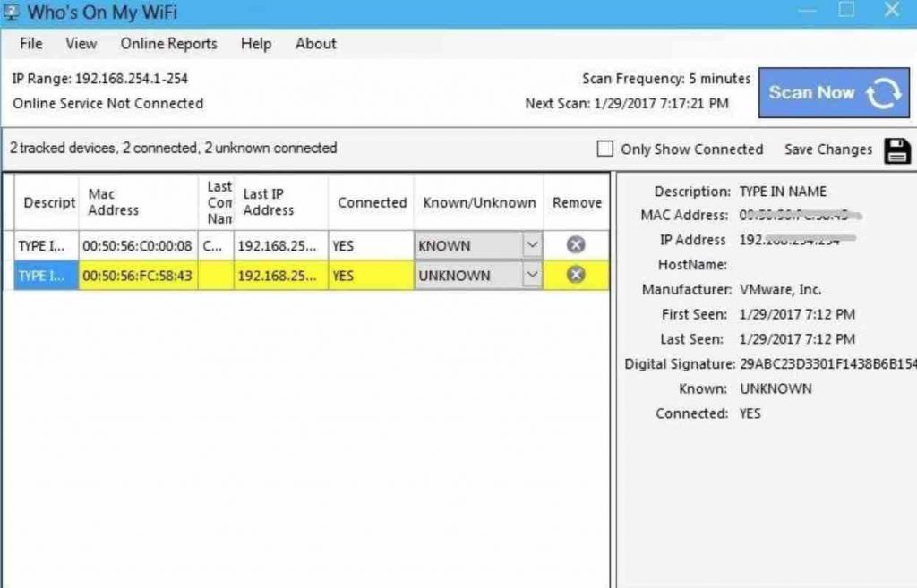Remove the highlighted unknown device via X icon
The image size is (917, 588).
point(576,275)
